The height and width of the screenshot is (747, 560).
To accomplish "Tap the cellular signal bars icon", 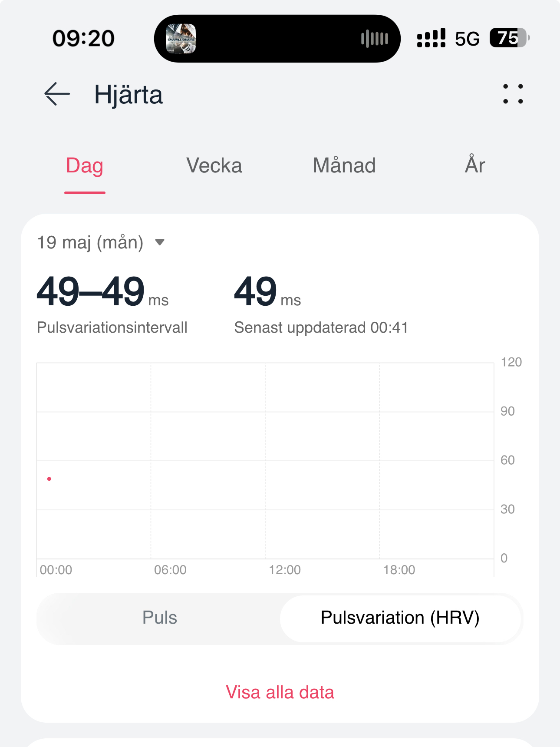I will tap(431, 38).
